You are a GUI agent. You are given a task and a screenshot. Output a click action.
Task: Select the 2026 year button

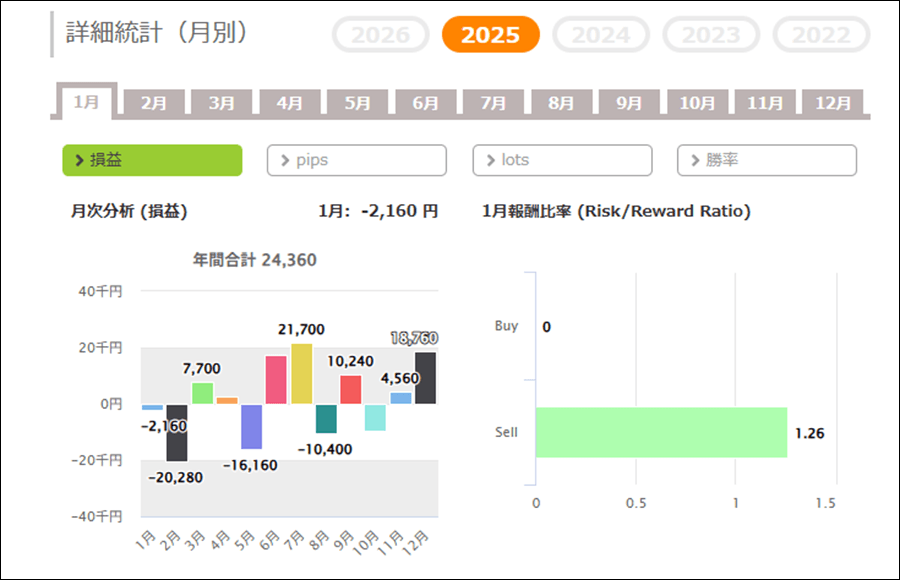click(381, 35)
